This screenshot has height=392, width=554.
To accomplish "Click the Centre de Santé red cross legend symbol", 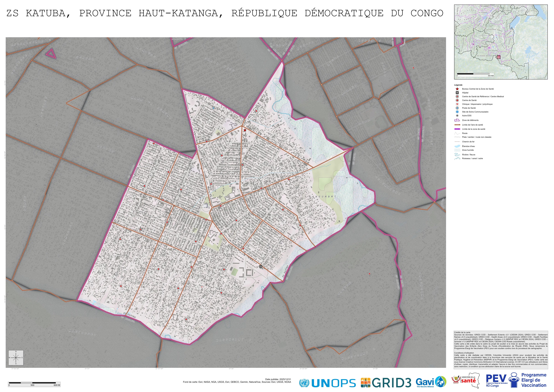I will tap(457, 100).
